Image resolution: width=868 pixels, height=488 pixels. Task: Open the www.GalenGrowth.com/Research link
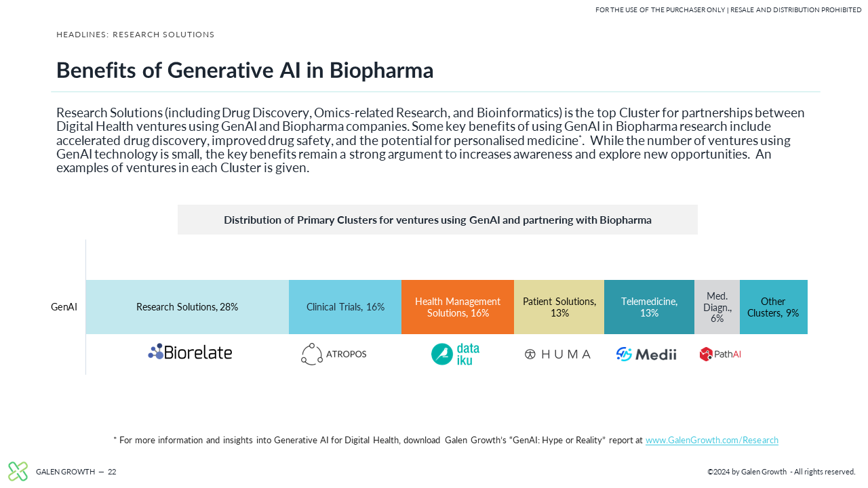(x=712, y=441)
